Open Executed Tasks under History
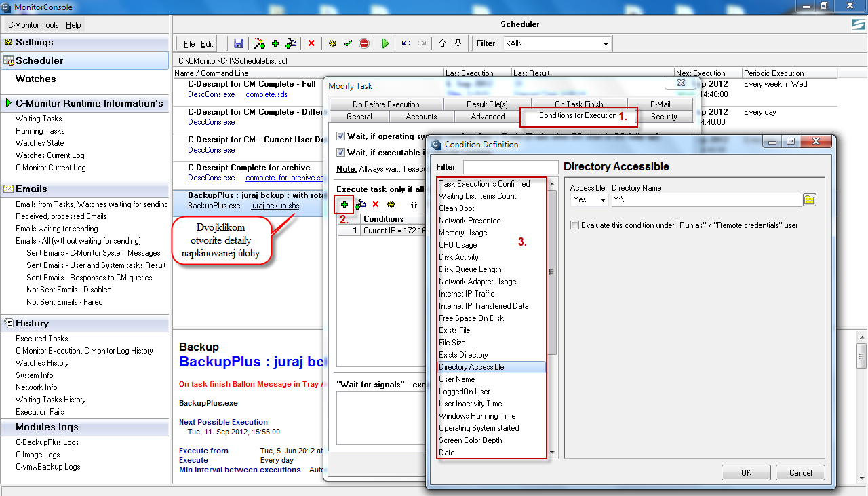 tap(41, 339)
